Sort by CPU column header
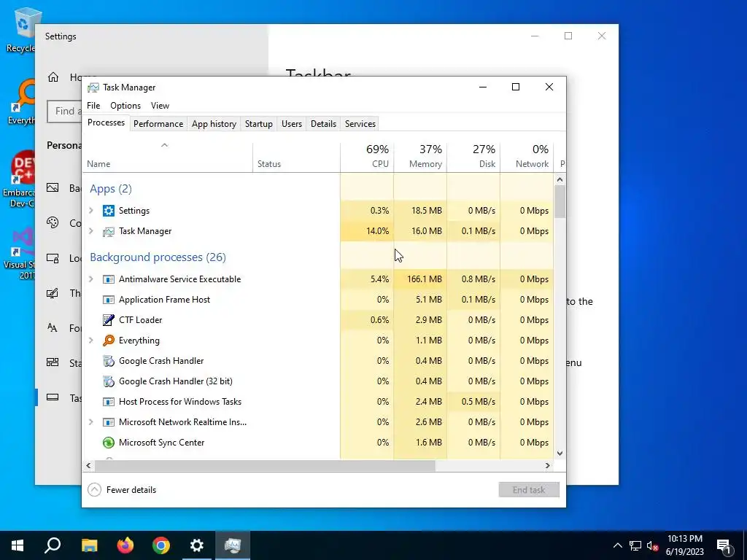The height and width of the screenshot is (560, 747). pos(367,157)
